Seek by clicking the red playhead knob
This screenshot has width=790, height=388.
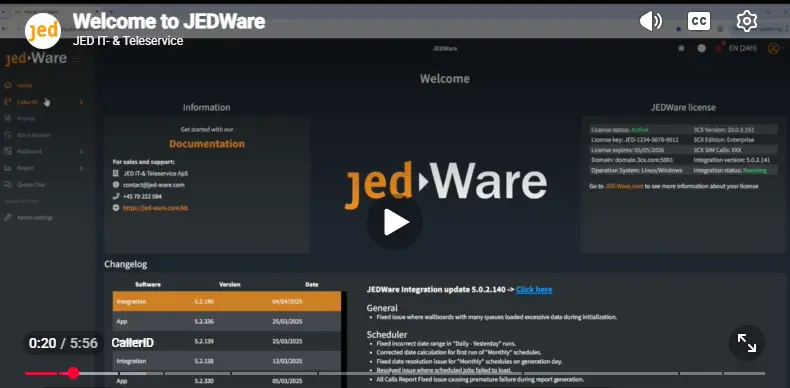point(74,373)
